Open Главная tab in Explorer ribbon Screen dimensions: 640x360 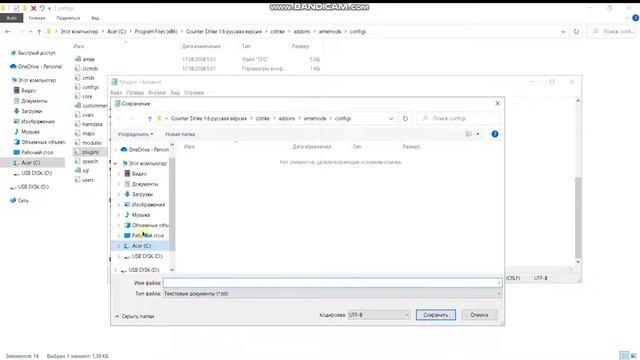(x=37, y=18)
